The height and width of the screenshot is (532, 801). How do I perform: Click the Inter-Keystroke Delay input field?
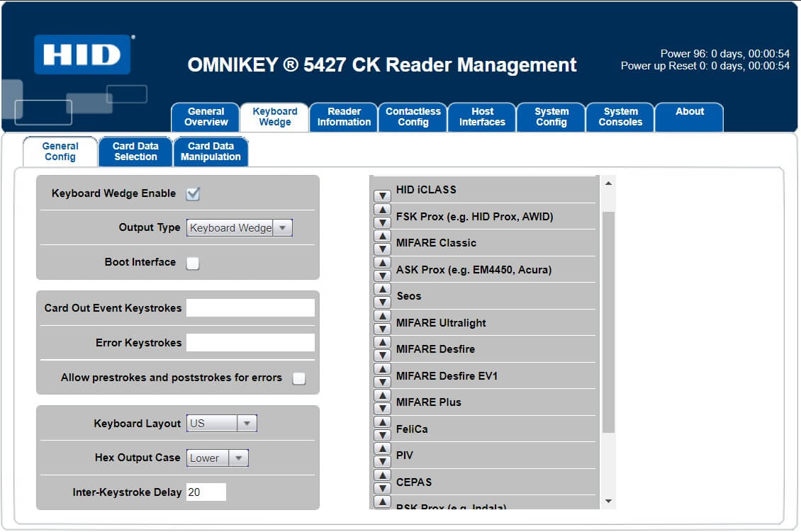point(206,492)
